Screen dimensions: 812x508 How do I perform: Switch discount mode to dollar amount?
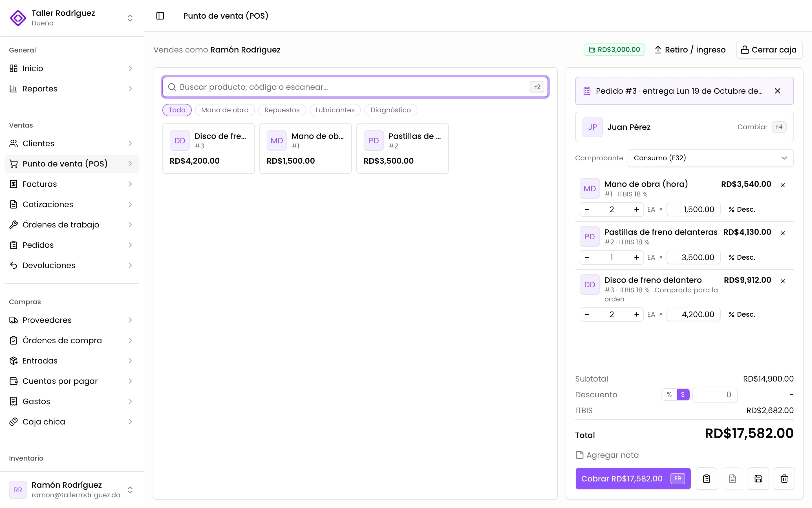683,395
